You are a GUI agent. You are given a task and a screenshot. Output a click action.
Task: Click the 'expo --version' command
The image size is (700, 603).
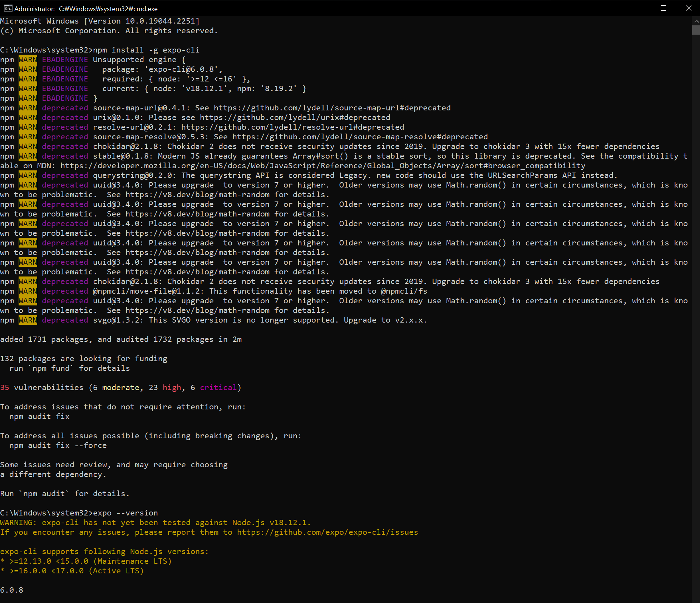click(125, 513)
